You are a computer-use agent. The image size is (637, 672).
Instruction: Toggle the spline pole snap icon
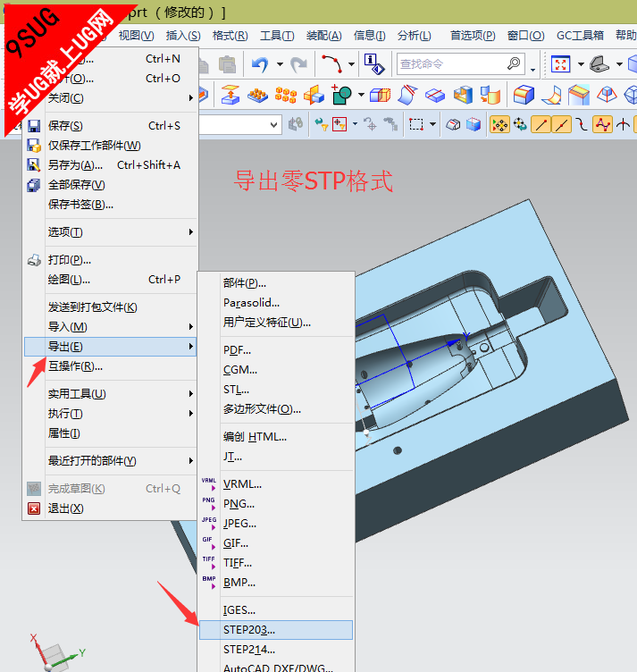pyautogui.click(x=602, y=125)
